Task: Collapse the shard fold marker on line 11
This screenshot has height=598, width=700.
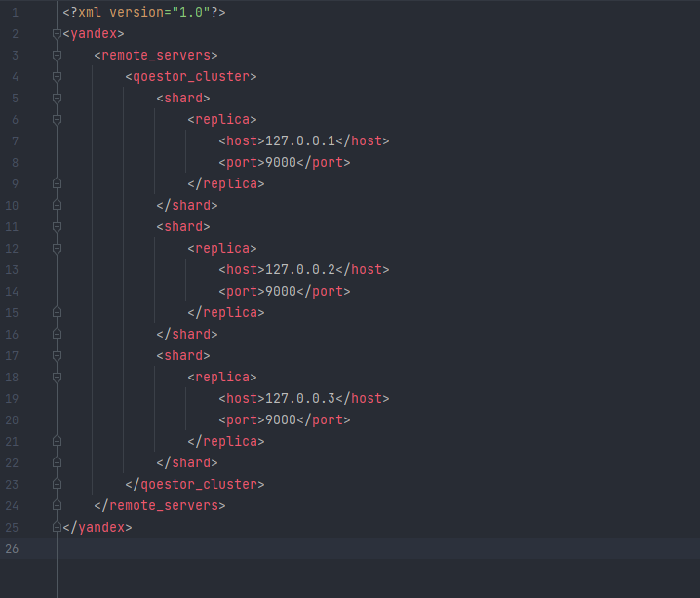Action: coord(57,227)
